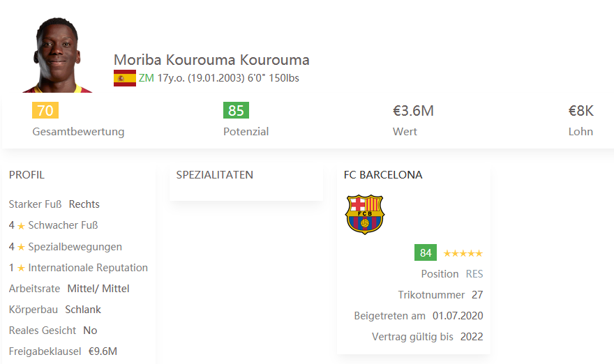Open the FC BARCELONA team heading
Screen dimensions: 614x364
pos(383,175)
